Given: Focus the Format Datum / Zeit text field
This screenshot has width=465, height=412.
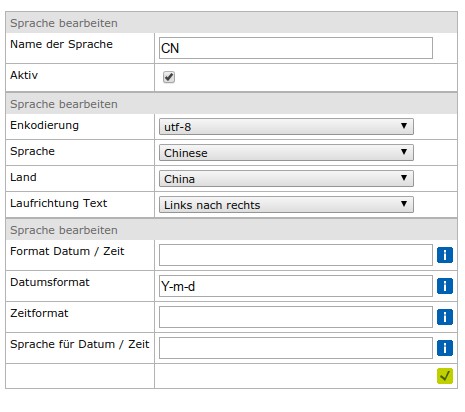Looking at the screenshot, I should coord(296,255).
